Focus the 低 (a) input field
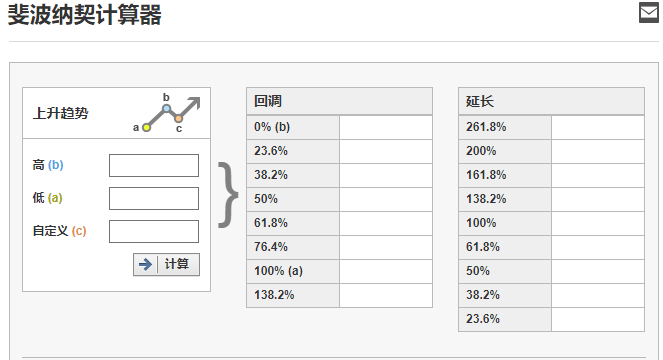This screenshot has height=360, width=663. [x=154, y=198]
